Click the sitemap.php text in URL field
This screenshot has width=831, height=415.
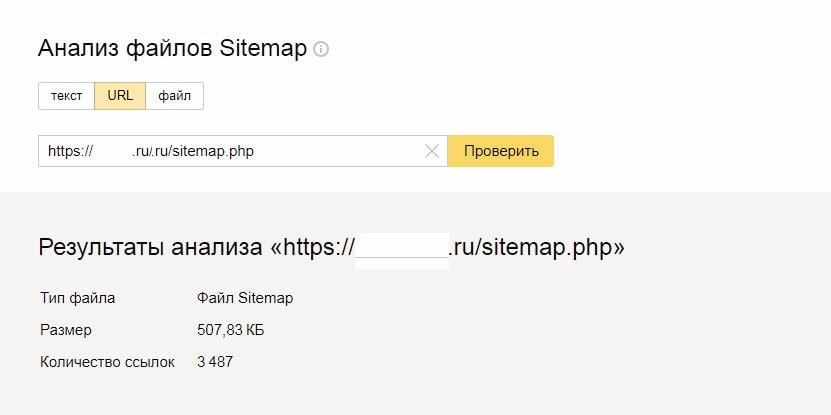(x=211, y=151)
